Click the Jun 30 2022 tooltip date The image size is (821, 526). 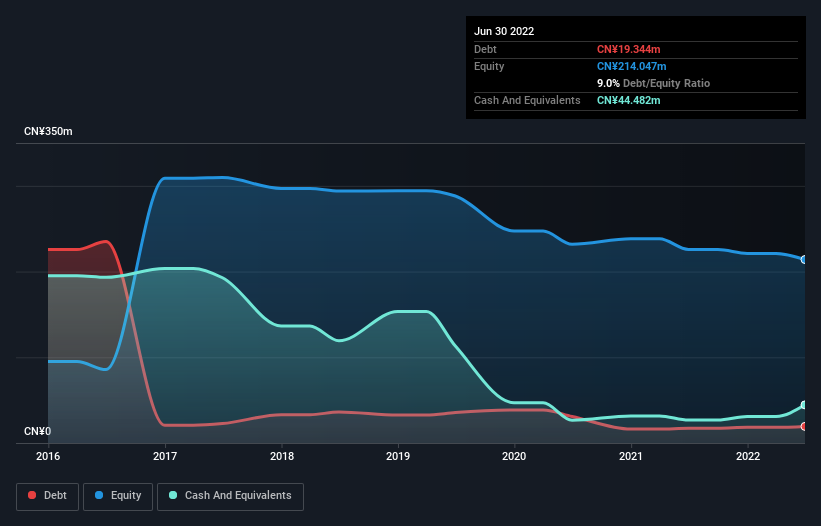pyautogui.click(x=504, y=31)
